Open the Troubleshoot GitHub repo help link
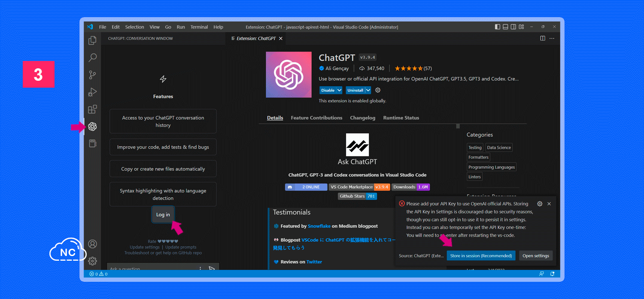This screenshot has height=299, width=644. click(x=163, y=253)
